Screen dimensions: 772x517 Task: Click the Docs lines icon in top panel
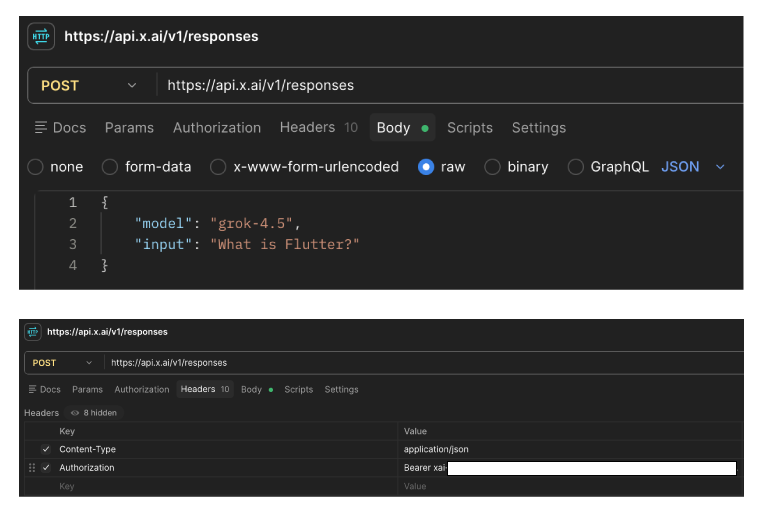click(41, 128)
